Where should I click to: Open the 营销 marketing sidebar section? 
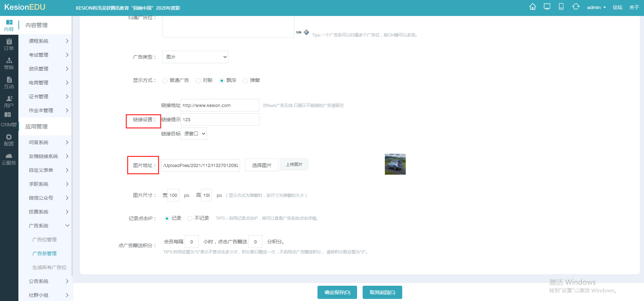(9, 64)
